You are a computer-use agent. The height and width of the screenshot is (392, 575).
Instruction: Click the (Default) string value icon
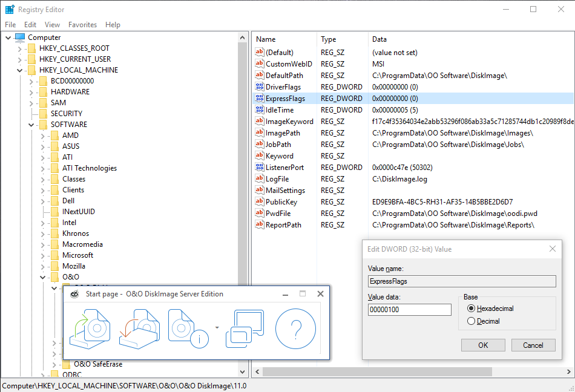pos(260,52)
